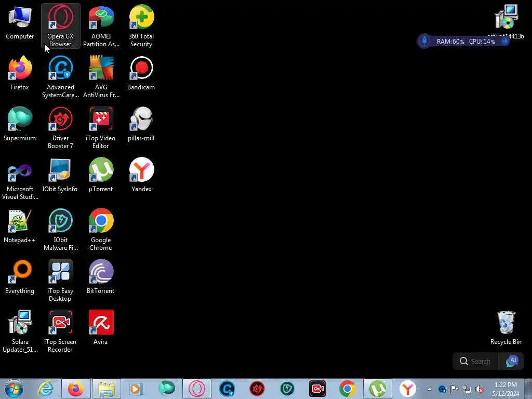Select the Avira desktop shortcut

click(101, 328)
